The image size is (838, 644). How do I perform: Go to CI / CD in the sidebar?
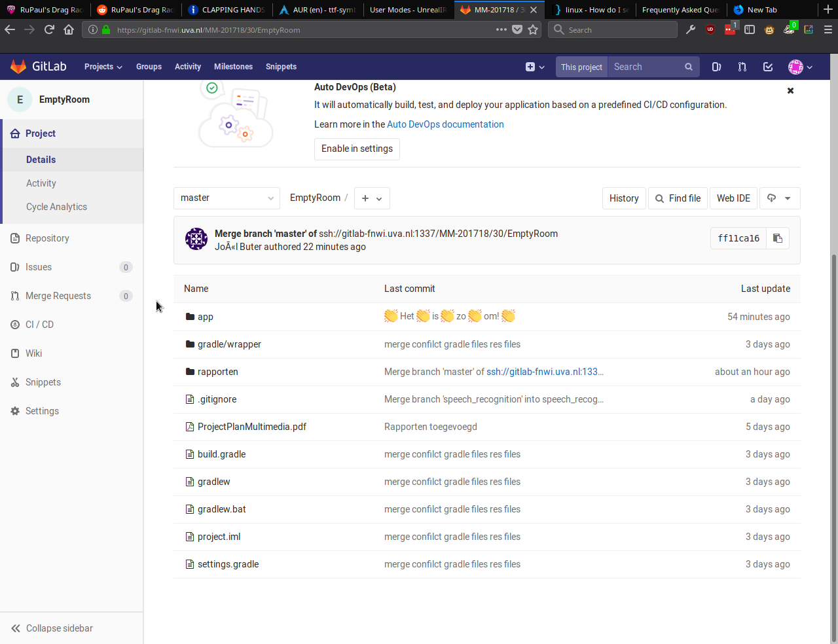39,325
